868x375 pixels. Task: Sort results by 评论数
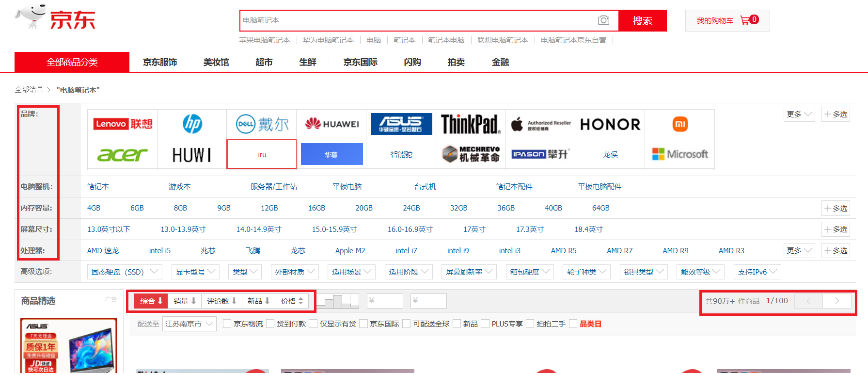pyautogui.click(x=221, y=301)
